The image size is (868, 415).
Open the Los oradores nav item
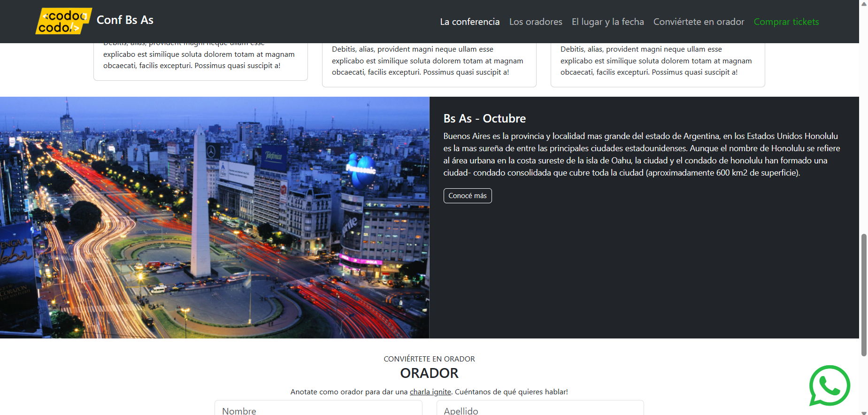pyautogui.click(x=536, y=22)
